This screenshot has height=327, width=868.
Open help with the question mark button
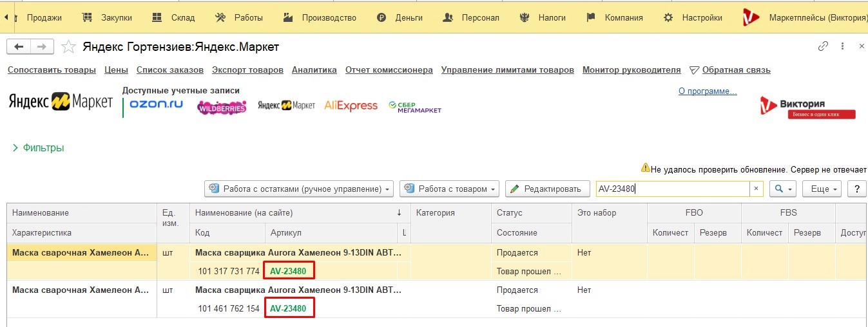[x=856, y=189]
